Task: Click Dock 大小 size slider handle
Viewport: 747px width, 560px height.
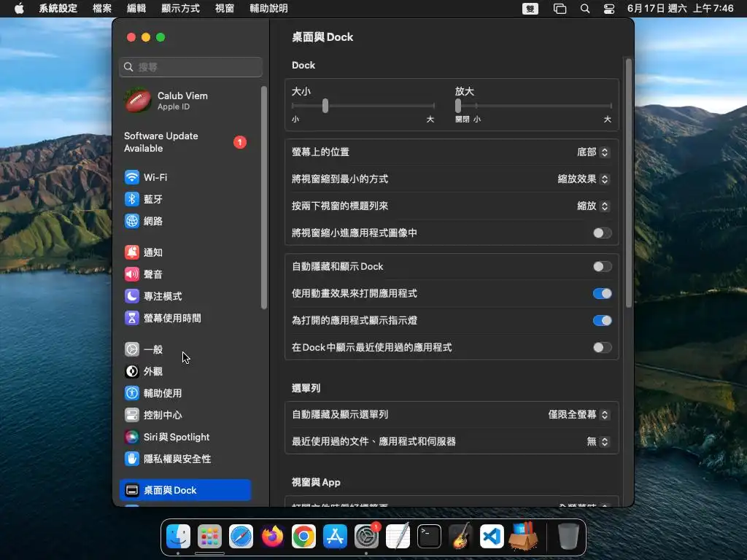Action: (x=325, y=106)
